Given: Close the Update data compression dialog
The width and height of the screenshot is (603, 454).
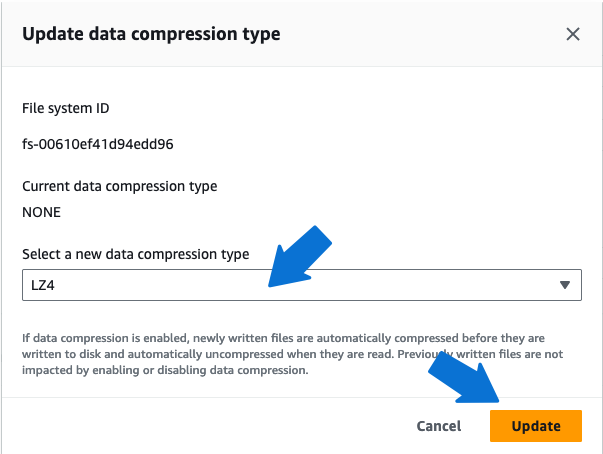Looking at the screenshot, I should [x=573, y=34].
